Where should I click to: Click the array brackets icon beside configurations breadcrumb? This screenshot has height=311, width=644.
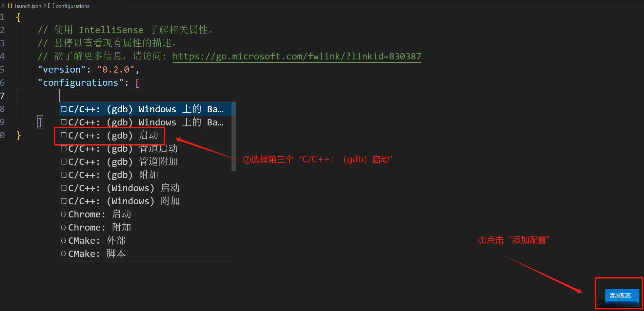coord(51,6)
